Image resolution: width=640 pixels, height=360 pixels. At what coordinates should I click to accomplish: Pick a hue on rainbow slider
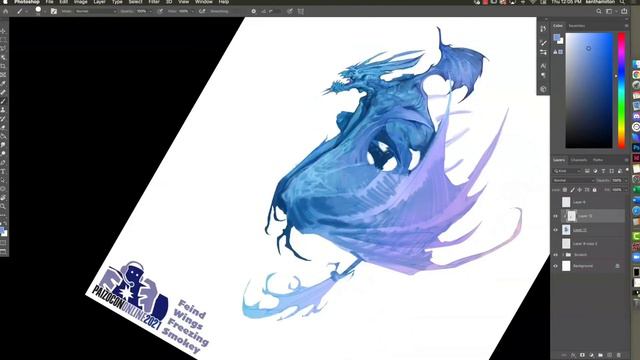click(621, 91)
